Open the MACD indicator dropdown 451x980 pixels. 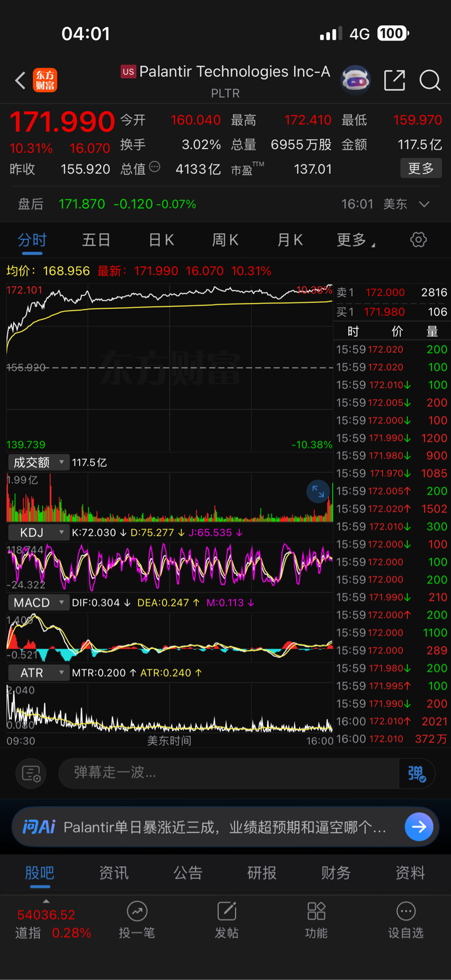point(38,602)
